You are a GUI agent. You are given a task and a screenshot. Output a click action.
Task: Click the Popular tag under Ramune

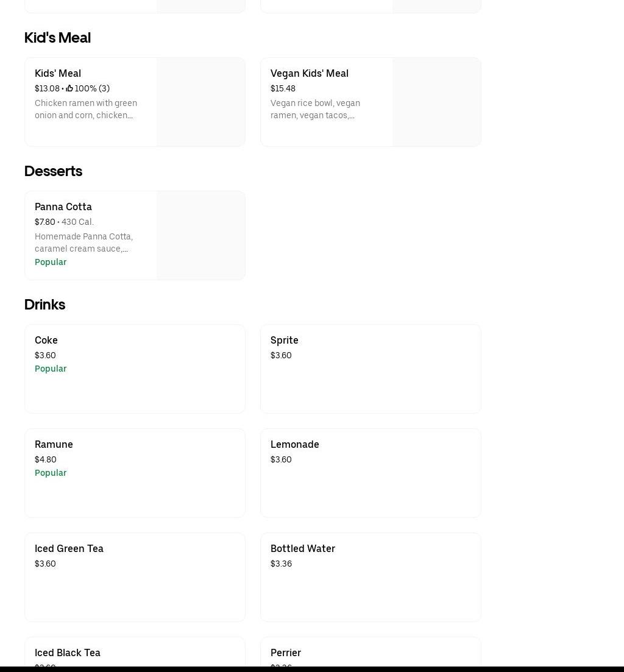(51, 473)
